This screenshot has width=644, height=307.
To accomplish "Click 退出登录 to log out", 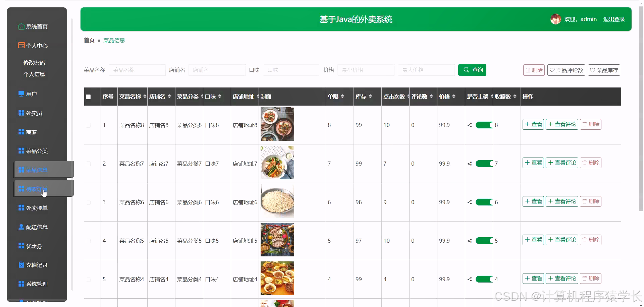I will 614,19.
